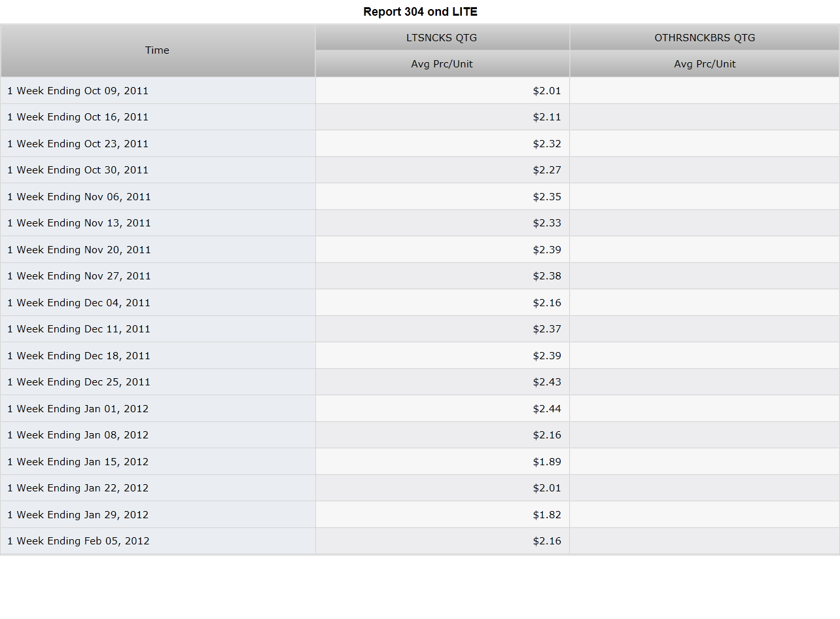Click row '1 Week Ending Dec 18, 2011'
Image resolution: width=840 pixels, height=619 pixels.
point(420,355)
